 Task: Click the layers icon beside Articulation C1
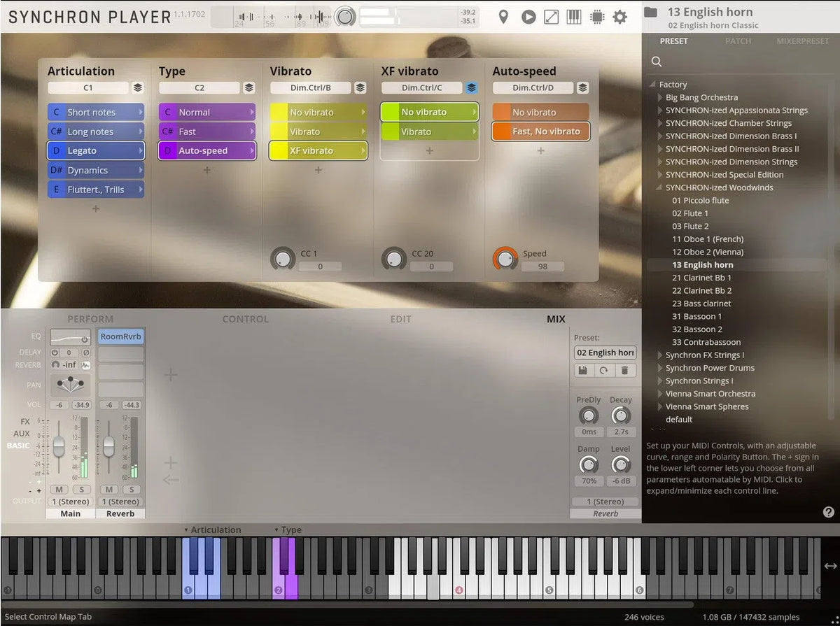click(138, 88)
